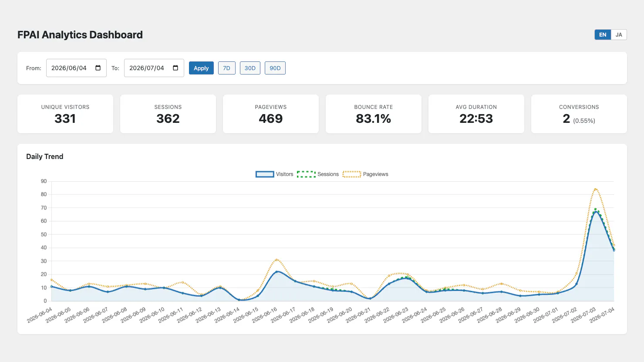Click the To date 2026/07/04 field
The height and width of the screenshot is (362, 644).
pyautogui.click(x=154, y=68)
